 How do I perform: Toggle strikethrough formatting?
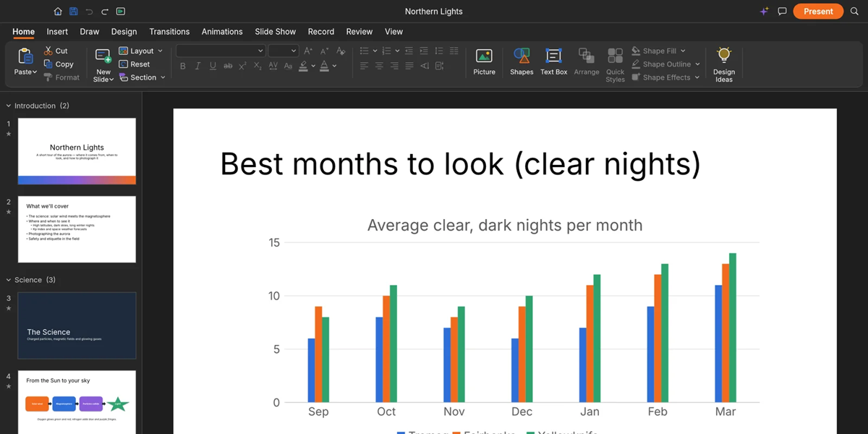tap(228, 66)
